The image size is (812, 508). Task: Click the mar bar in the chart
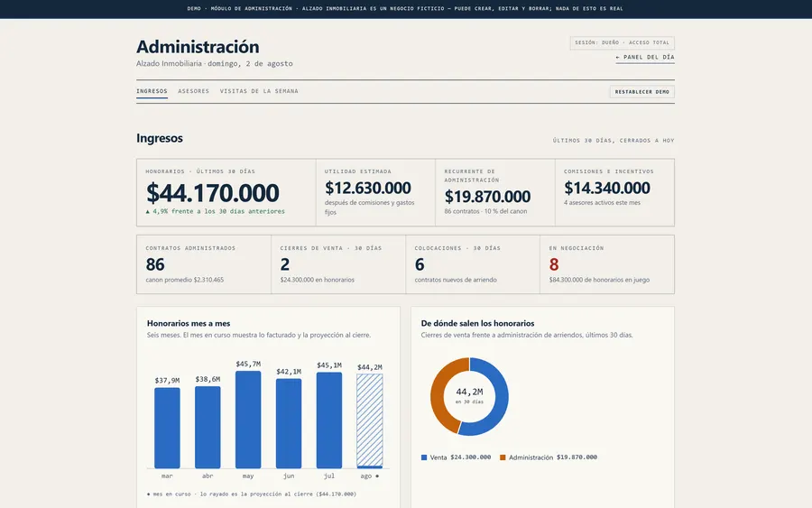tap(167, 428)
